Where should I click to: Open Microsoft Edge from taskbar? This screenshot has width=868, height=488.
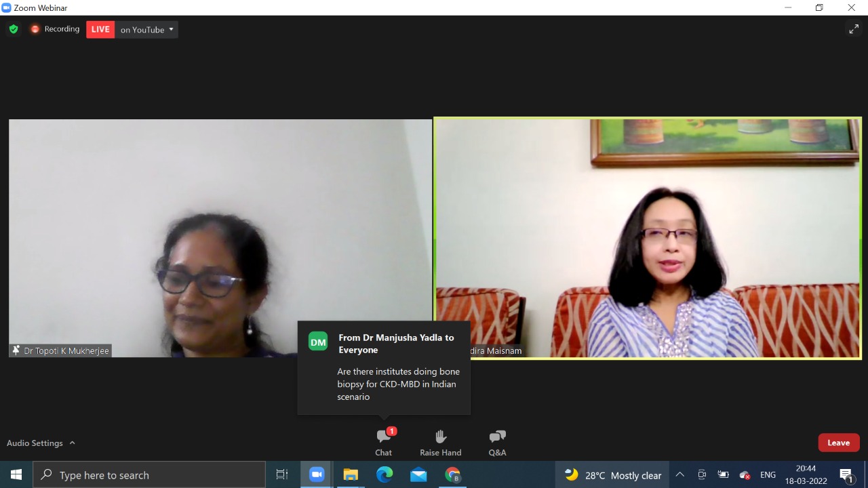[384, 475]
